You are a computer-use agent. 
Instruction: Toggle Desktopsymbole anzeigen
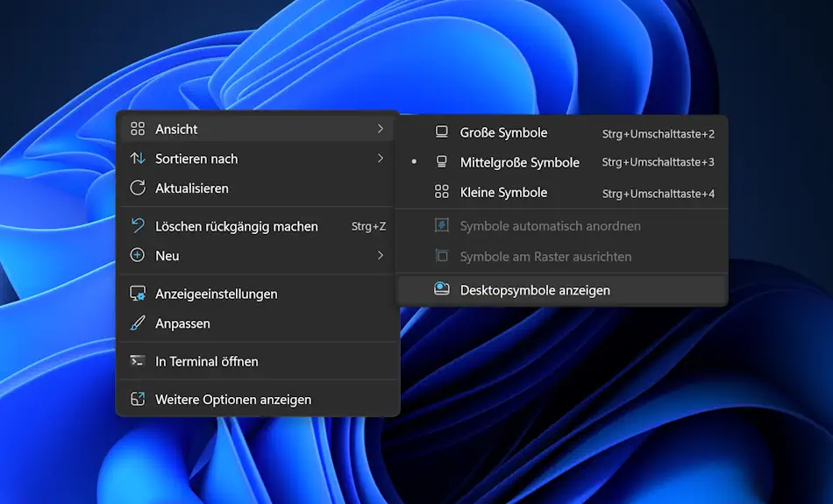tap(561, 290)
